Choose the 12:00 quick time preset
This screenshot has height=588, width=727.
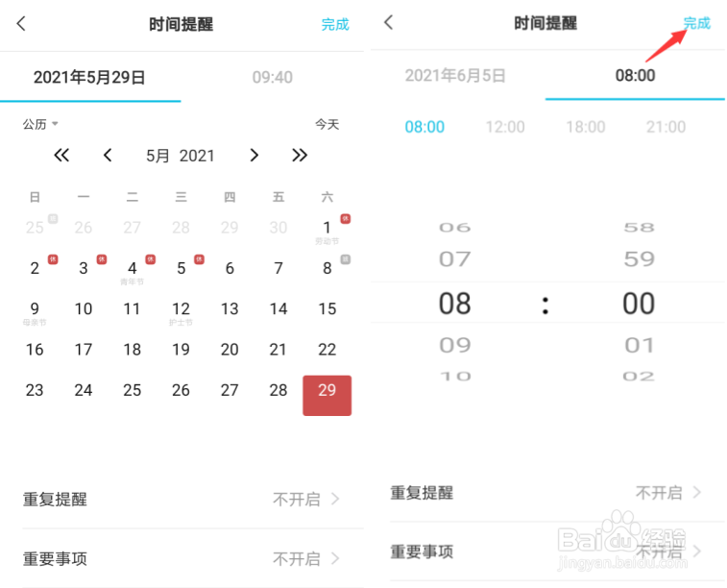(505, 127)
